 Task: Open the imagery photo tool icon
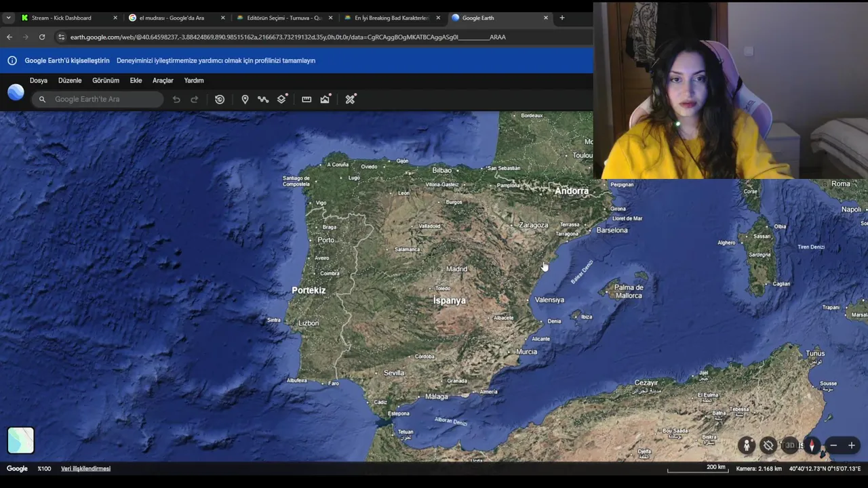click(325, 99)
